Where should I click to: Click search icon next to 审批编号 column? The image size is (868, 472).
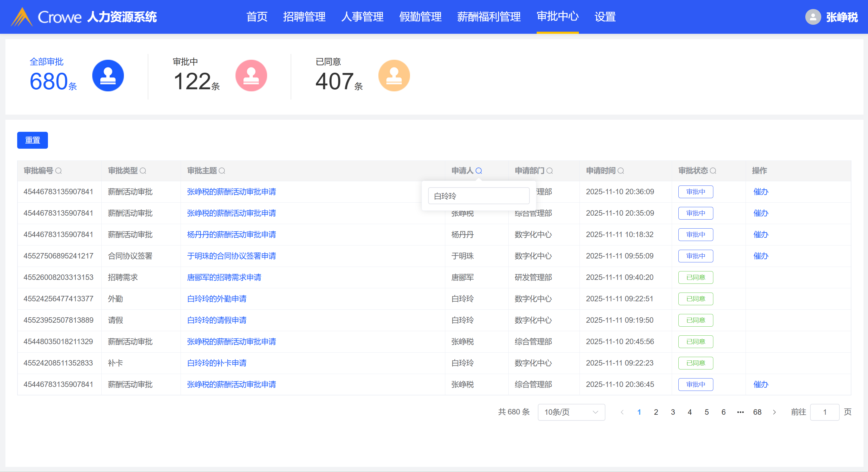58,171
